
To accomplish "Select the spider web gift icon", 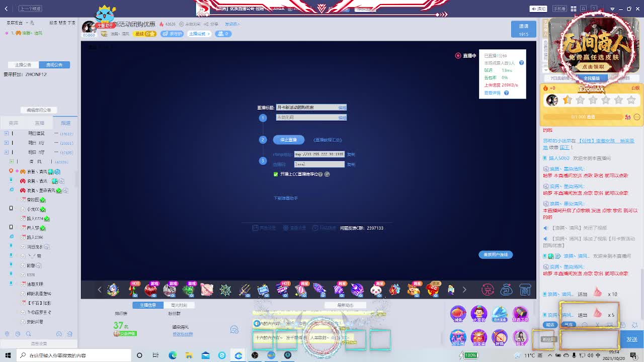I will tap(225, 290).
